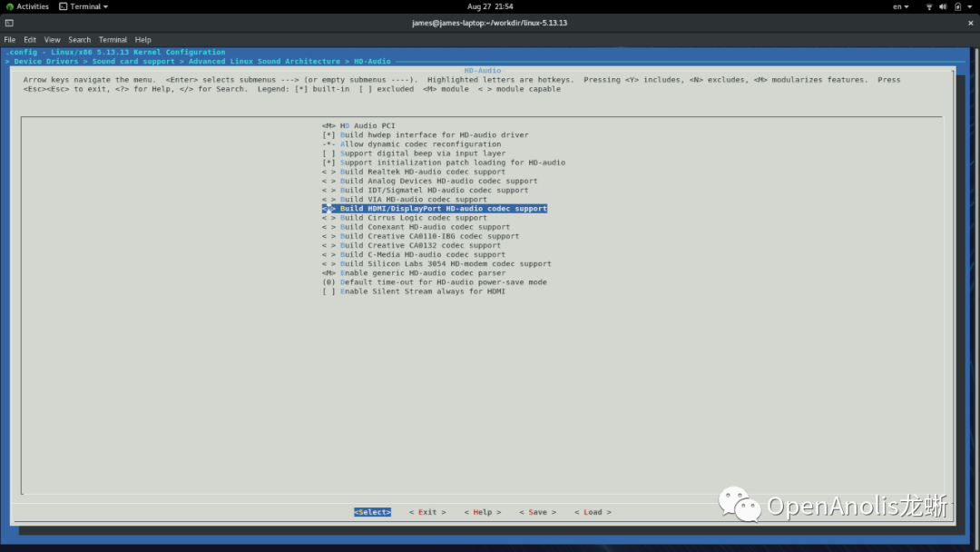980x552 pixels.
Task: Select Build Realtek HD-audio codec support
Action: pyautogui.click(x=414, y=172)
